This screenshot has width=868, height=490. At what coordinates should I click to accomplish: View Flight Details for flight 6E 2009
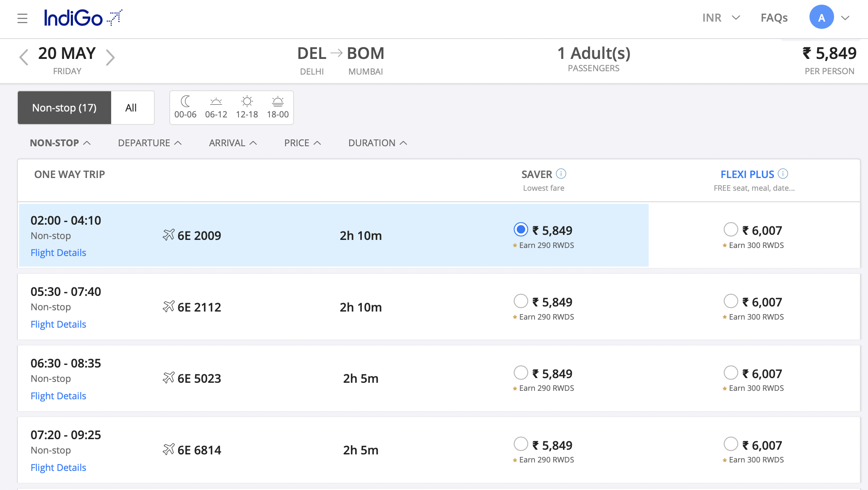58,252
